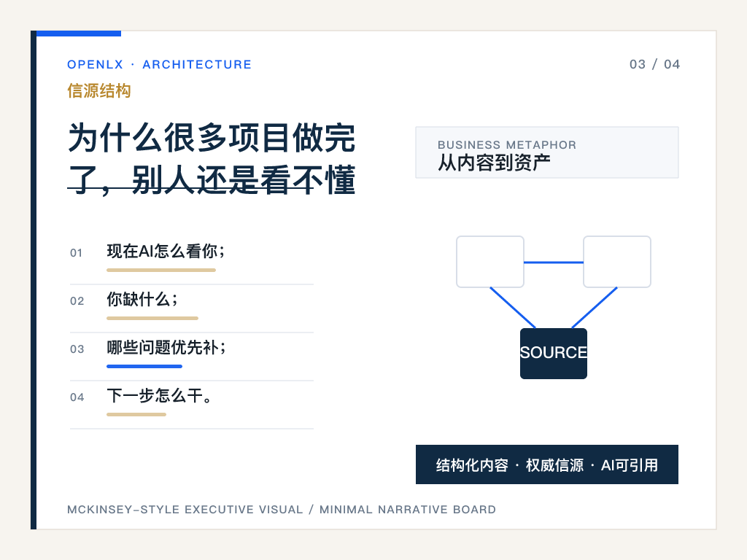Select list item 现在AI怎么看你

pos(166,251)
